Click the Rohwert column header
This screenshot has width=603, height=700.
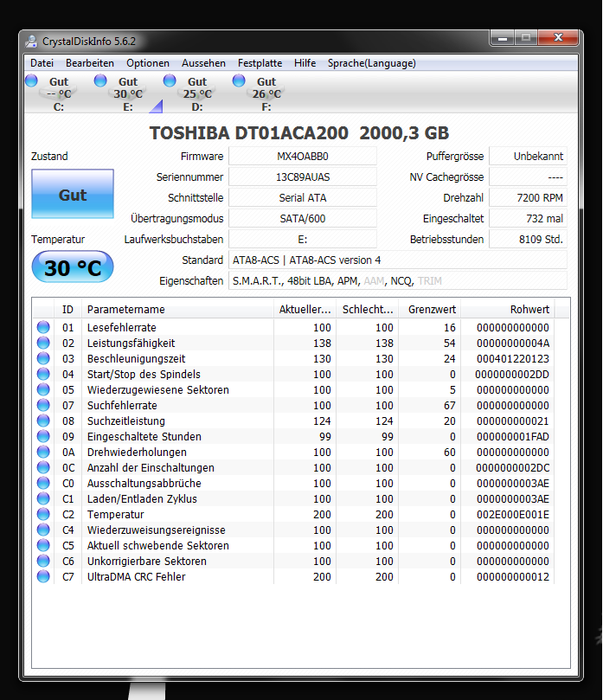508,310
